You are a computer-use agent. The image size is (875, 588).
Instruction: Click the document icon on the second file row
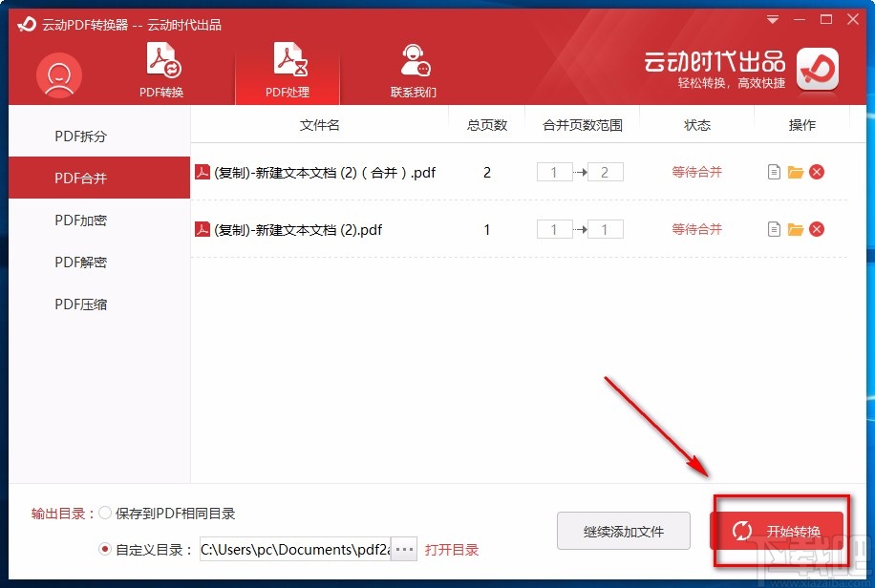776,229
